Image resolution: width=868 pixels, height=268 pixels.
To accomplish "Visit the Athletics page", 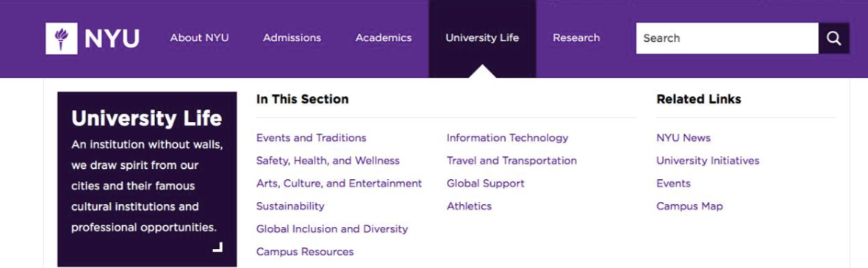I will coord(469,206).
